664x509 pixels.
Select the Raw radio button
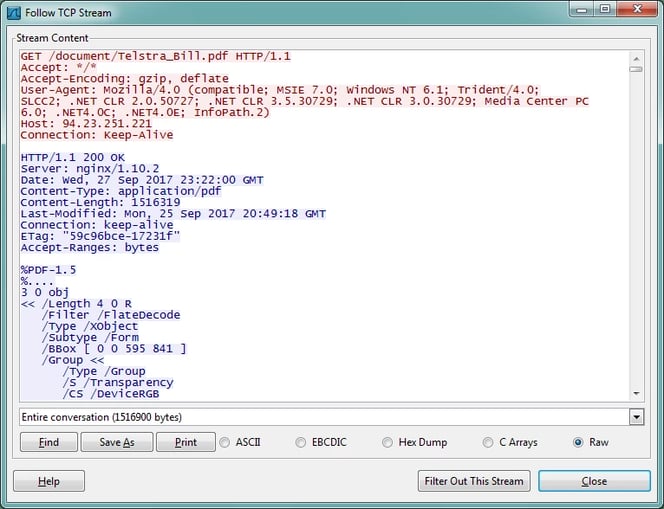[578, 442]
